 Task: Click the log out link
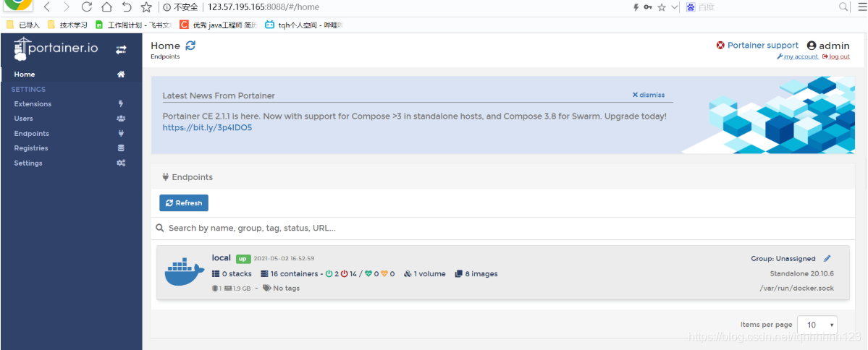(x=836, y=56)
